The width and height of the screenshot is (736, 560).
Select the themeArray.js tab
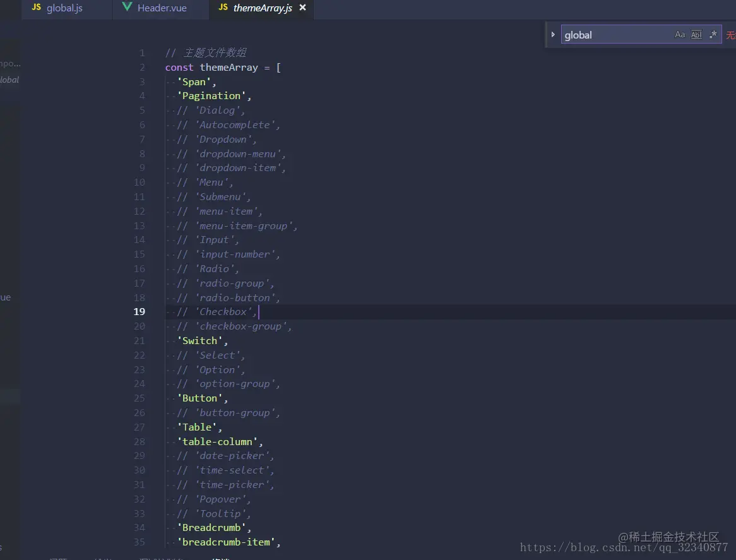[262, 8]
